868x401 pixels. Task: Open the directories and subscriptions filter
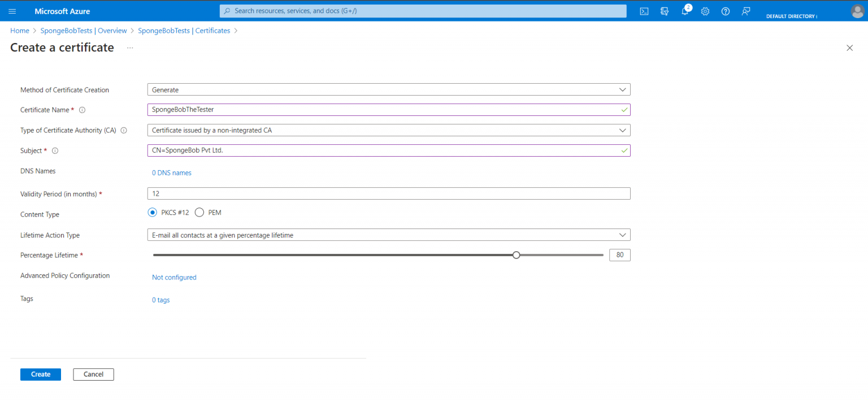click(665, 11)
